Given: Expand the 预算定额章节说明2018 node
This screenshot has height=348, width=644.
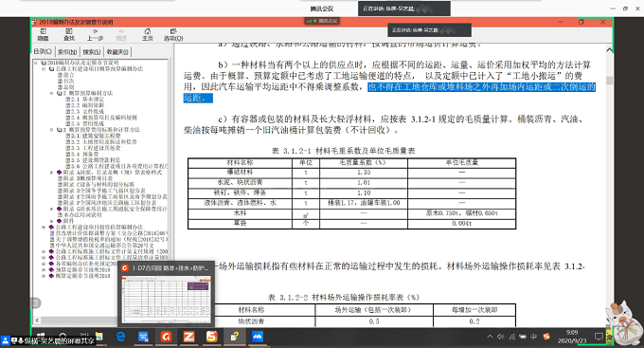Looking at the screenshot, I should (44, 270).
